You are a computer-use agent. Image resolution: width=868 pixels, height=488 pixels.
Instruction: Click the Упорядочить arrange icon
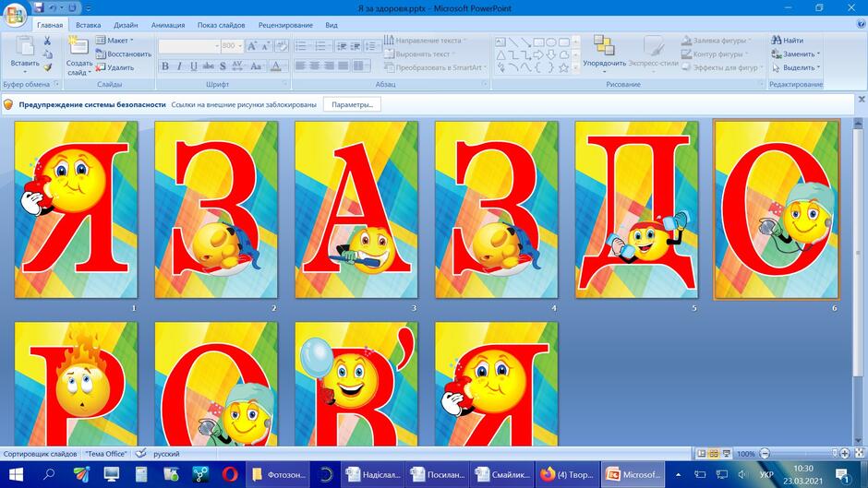coord(604,45)
